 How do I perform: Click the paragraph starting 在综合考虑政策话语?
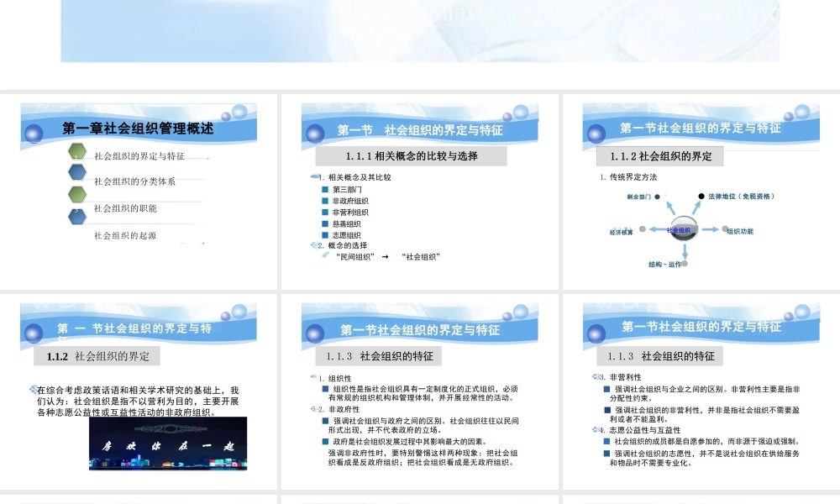coord(138,402)
